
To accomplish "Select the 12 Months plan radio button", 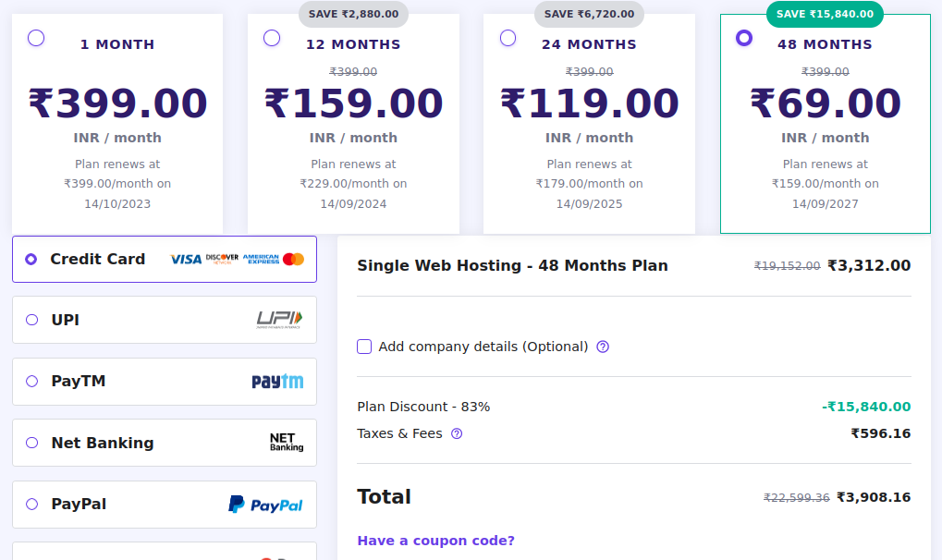I will [x=272, y=38].
